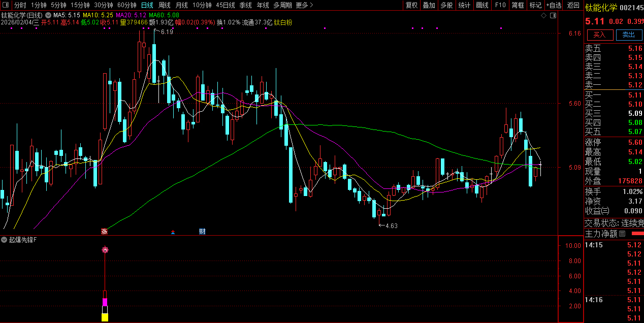
Task: Click the 钛能化学 stock name in the quote panel
Action: pos(601,8)
